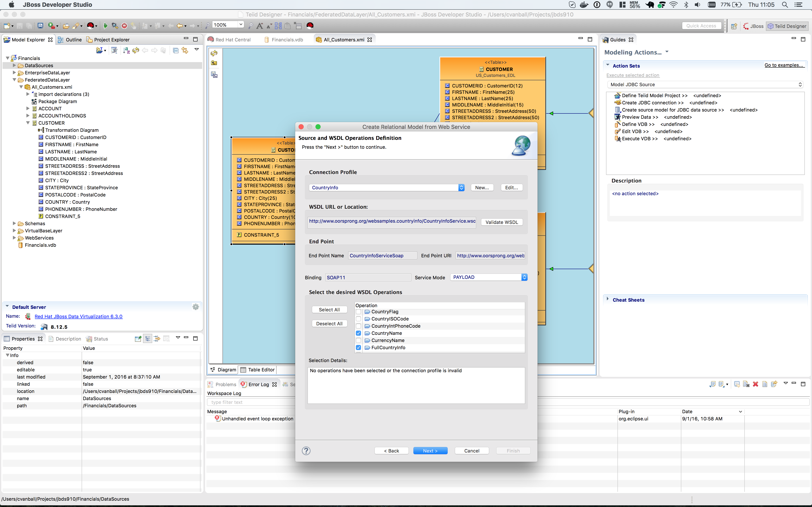This screenshot has width=812, height=507.
Task: Click the red Stop toolbar icon
Action: point(124,26)
